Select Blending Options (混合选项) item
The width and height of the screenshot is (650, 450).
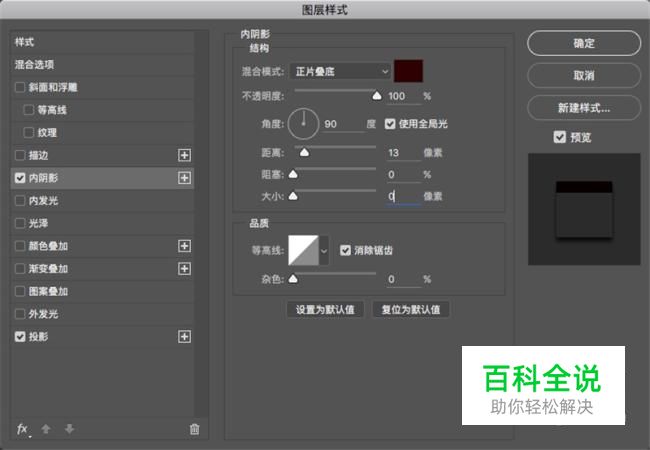(x=102, y=65)
